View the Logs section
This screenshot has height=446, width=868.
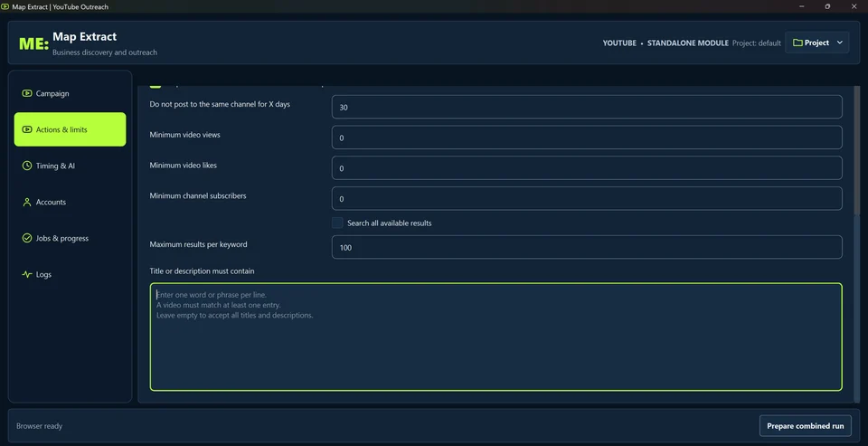pos(70,274)
